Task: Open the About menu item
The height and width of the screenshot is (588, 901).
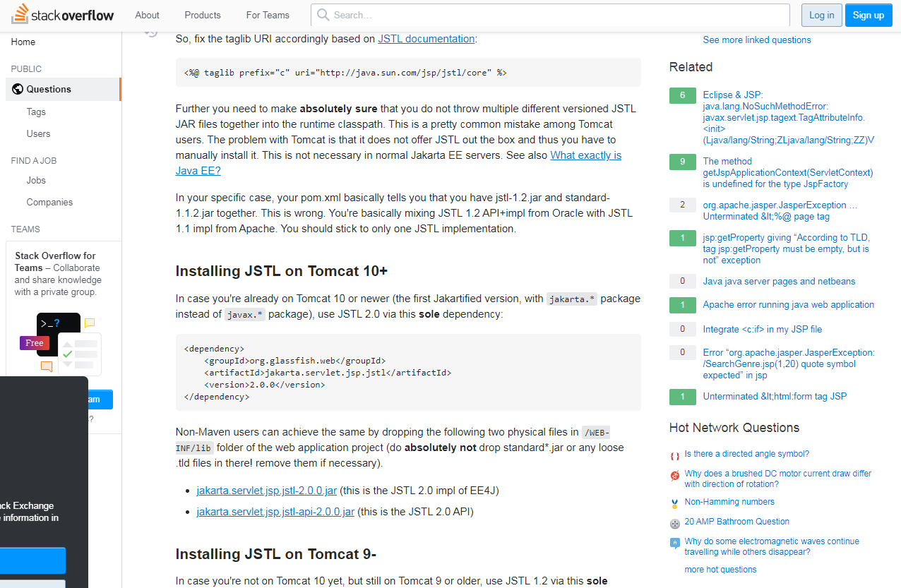Action: point(147,15)
